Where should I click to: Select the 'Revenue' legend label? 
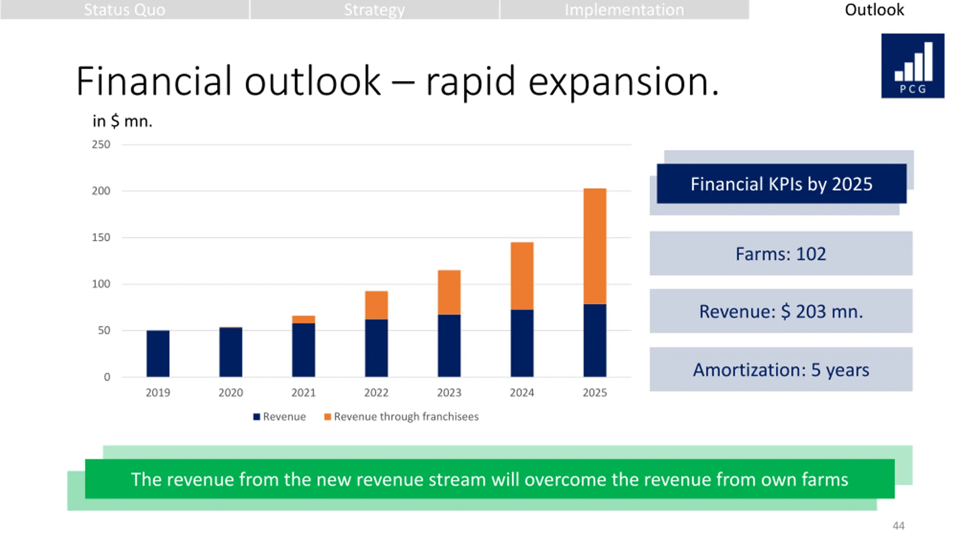[284, 417]
